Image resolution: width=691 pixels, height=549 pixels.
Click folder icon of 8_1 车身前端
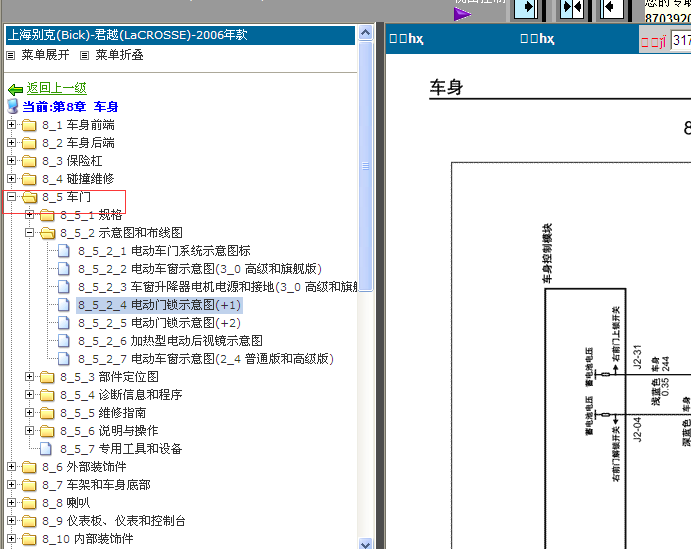[29, 125]
